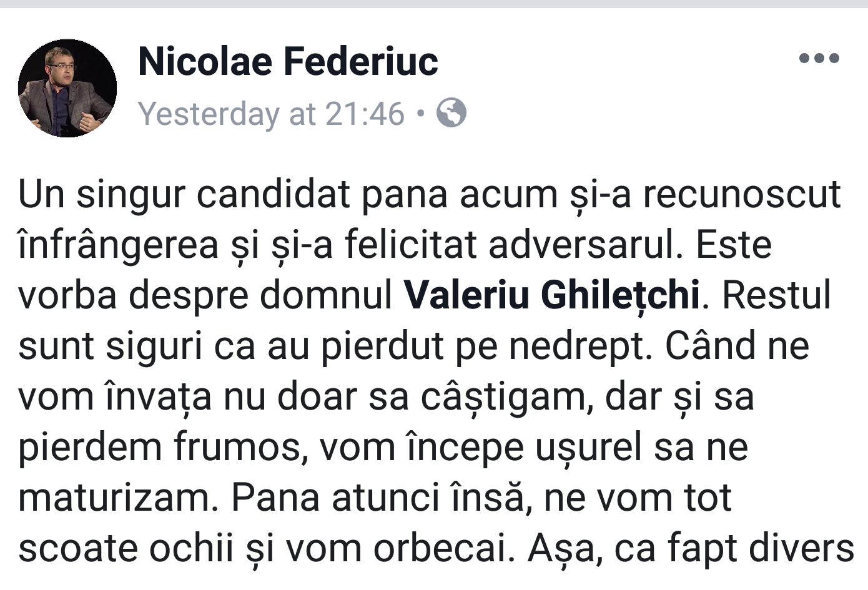Click the word 'înfrângerea' in the post

coord(118,245)
